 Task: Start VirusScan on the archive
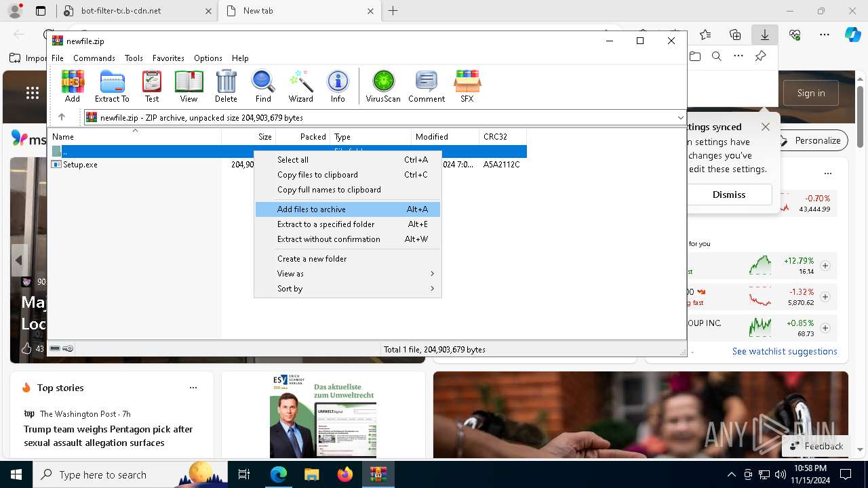383,86
